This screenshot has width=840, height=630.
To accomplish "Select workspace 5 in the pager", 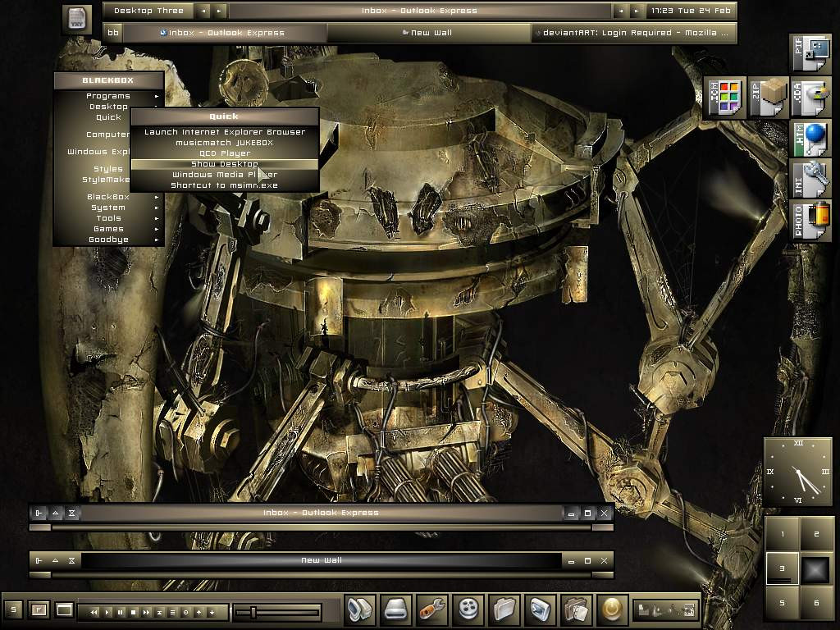I will coord(782,603).
